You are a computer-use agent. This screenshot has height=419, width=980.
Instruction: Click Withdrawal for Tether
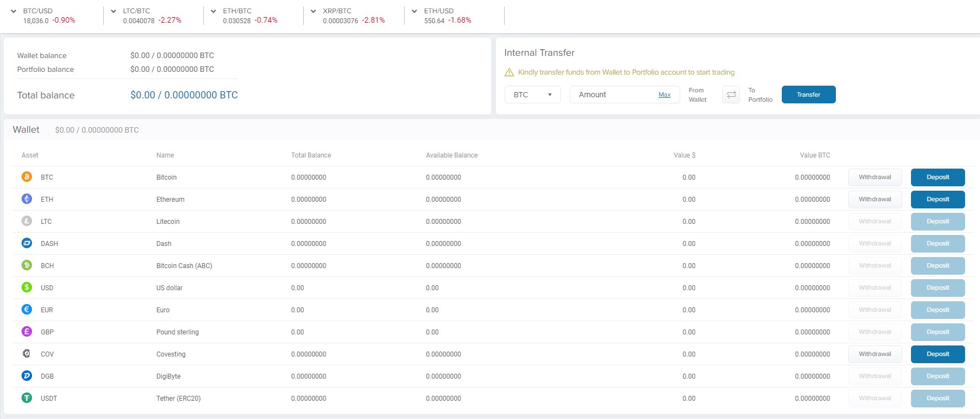(x=875, y=398)
